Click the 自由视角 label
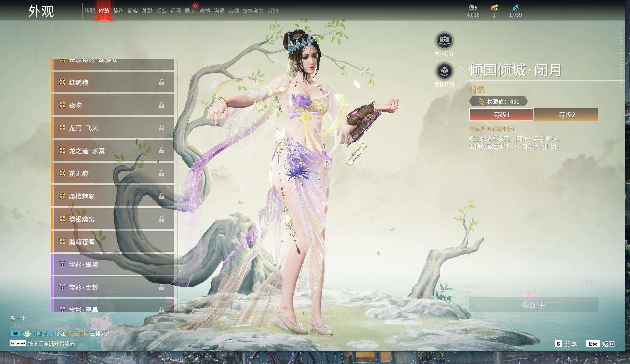 tap(445, 54)
